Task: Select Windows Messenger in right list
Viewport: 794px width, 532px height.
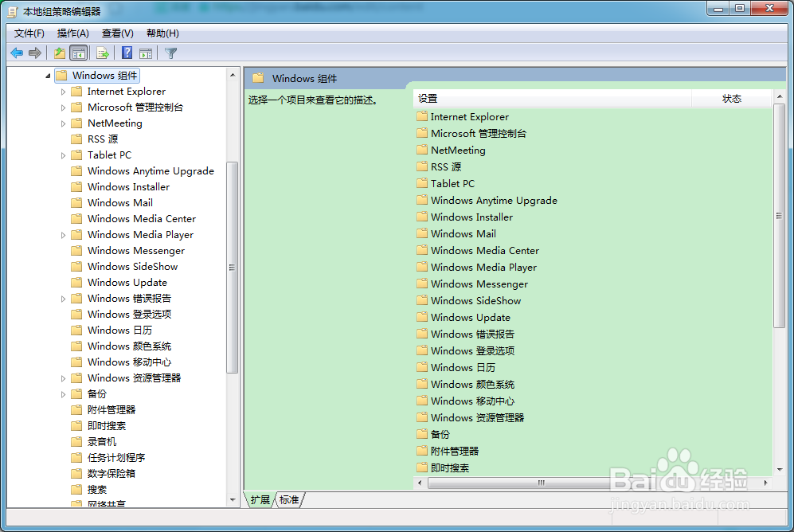Action: click(479, 284)
